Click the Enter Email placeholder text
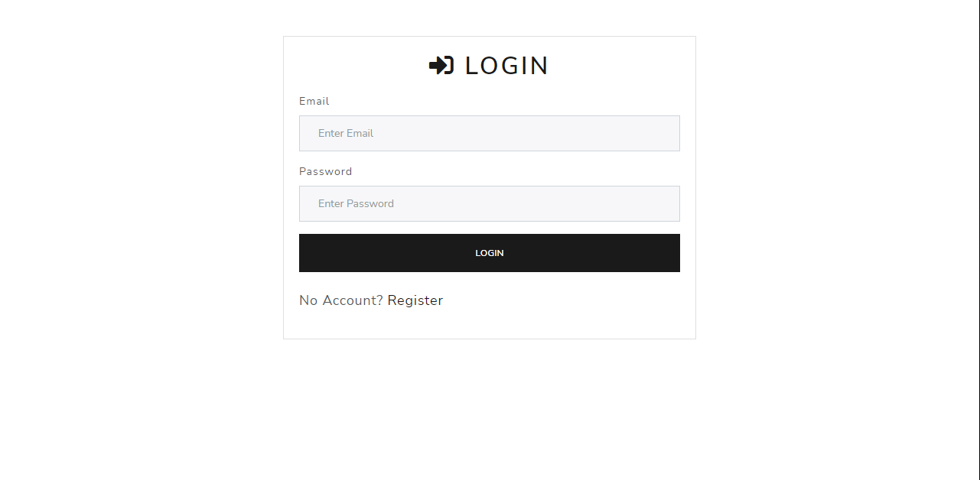The height and width of the screenshot is (480, 980). pyautogui.click(x=346, y=133)
